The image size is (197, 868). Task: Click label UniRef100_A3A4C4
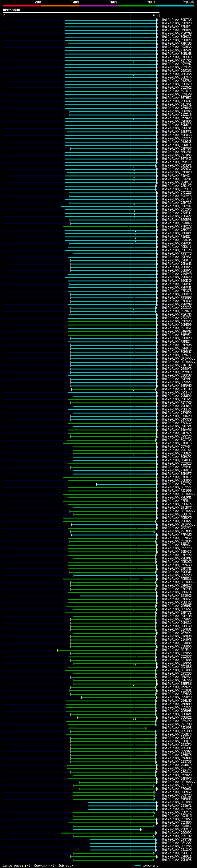coord(177,176)
